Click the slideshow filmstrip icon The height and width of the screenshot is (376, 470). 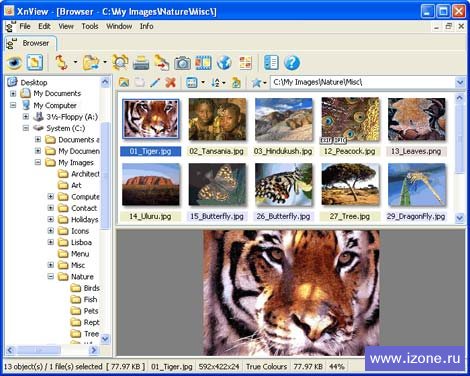[203, 63]
